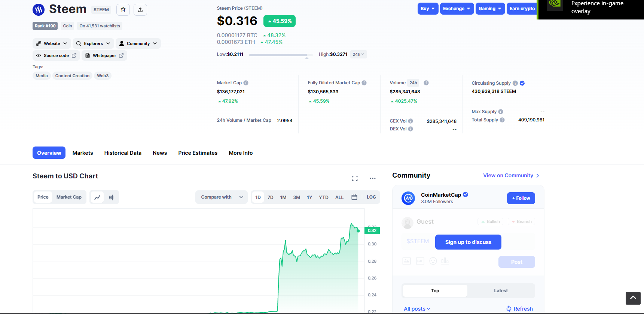The width and height of the screenshot is (644, 314).
Task: Open View on Community link
Action: (x=511, y=175)
